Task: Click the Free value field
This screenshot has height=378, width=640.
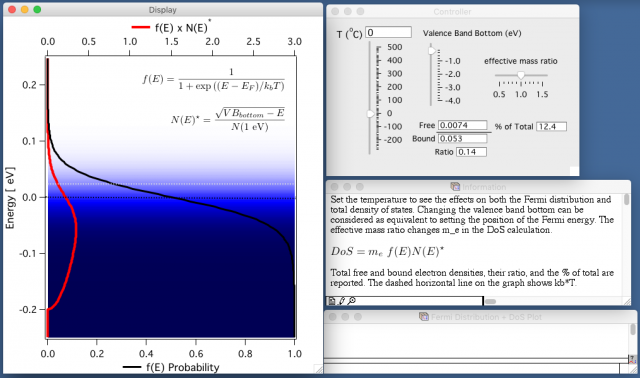Action: pos(462,125)
